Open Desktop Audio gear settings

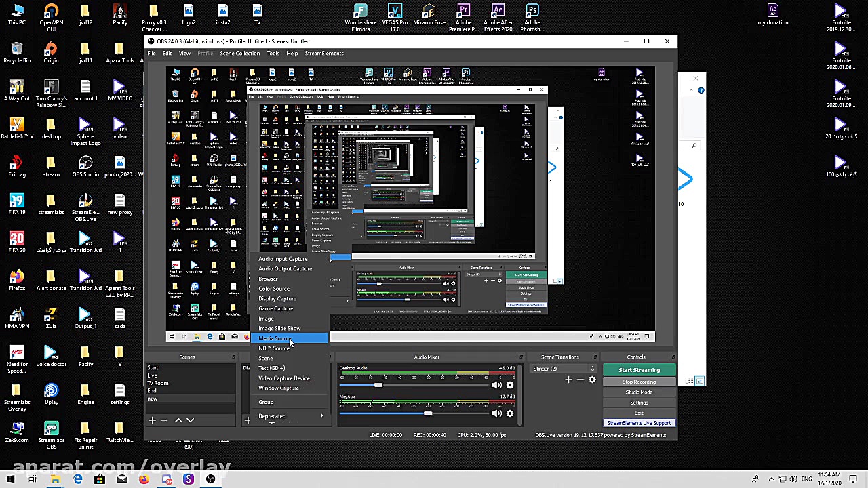click(x=510, y=385)
